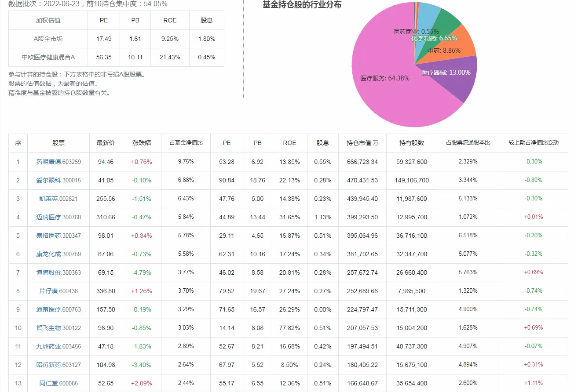Click 昭衍新药 PE value 67.97

227,365
